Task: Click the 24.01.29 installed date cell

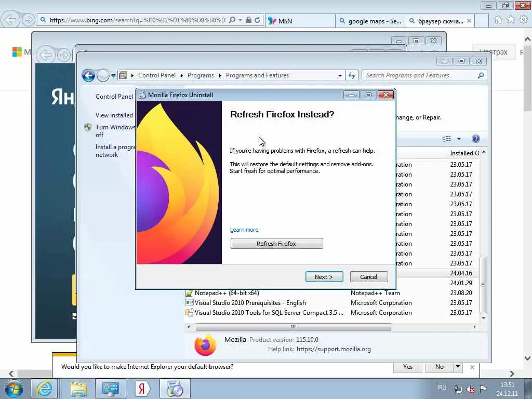Action: [461, 283]
